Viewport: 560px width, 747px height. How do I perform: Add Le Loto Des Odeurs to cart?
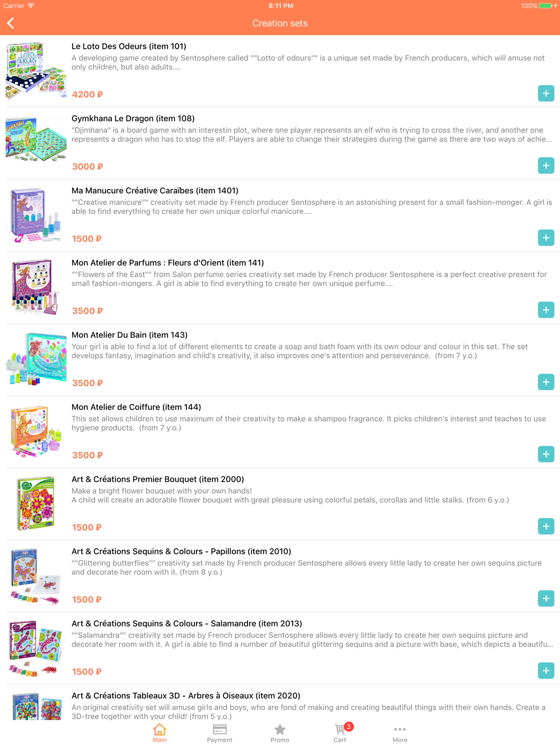click(546, 94)
